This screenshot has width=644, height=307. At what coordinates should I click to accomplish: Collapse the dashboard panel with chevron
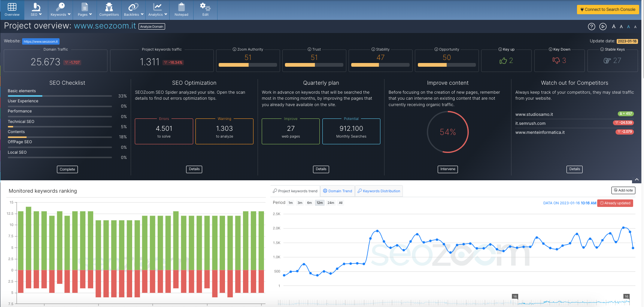coord(637,180)
